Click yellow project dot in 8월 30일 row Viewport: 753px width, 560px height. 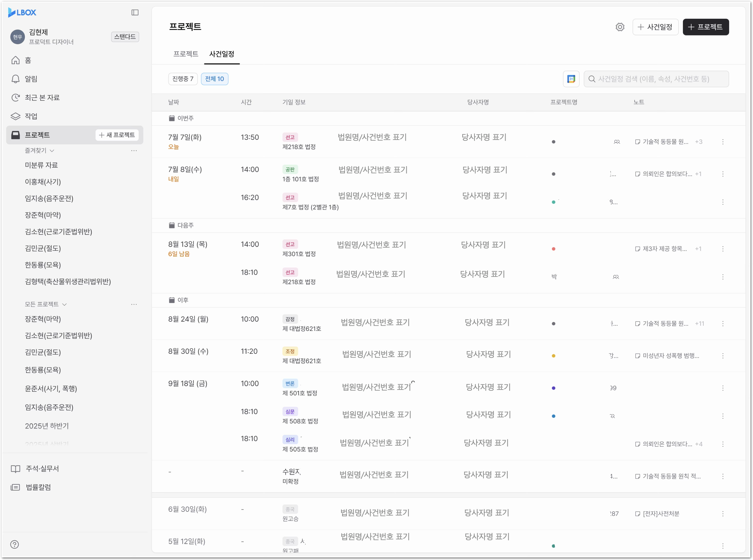pos(553,356)
